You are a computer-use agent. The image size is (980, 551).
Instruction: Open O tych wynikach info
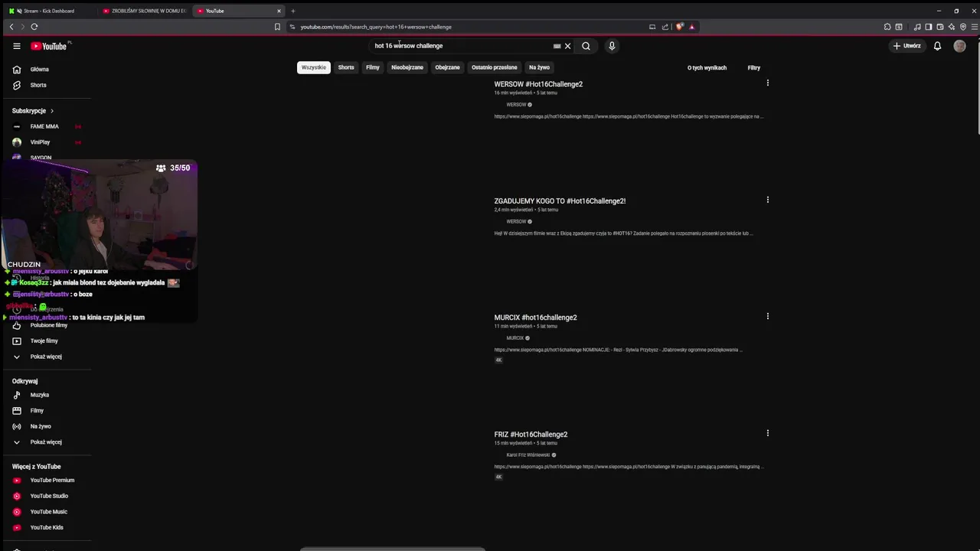pyautogui.click(x=707, y=67)
